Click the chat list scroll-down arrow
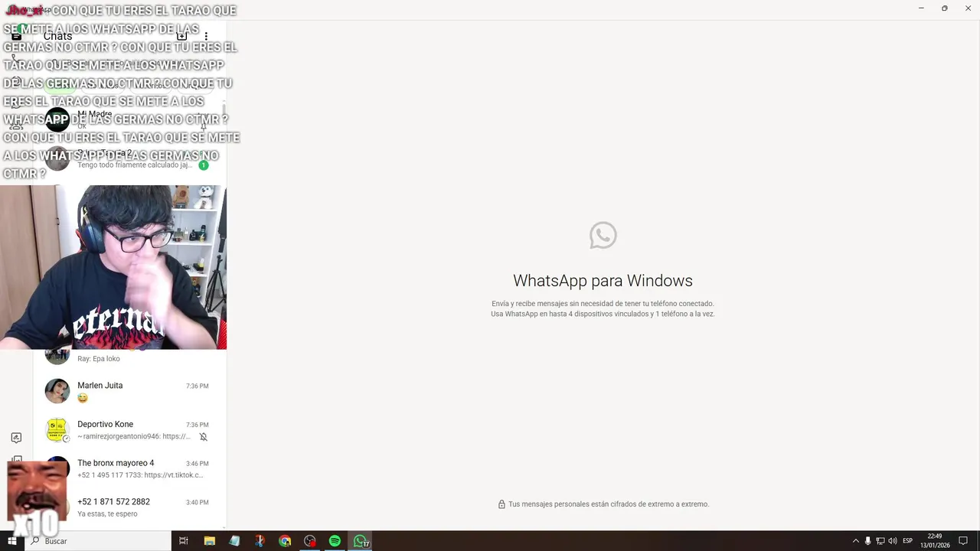This screenshot has height=551, width=980. click(x=224, y=527)
